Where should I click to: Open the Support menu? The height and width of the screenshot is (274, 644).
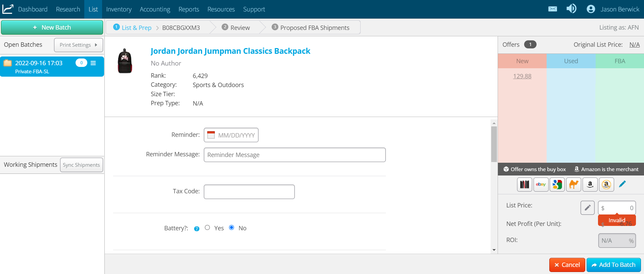(254, 9)
